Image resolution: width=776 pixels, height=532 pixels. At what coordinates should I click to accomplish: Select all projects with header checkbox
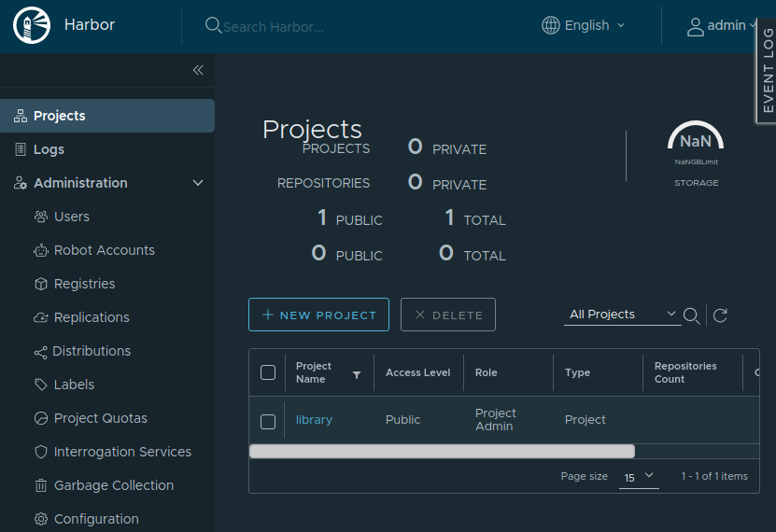268,372
